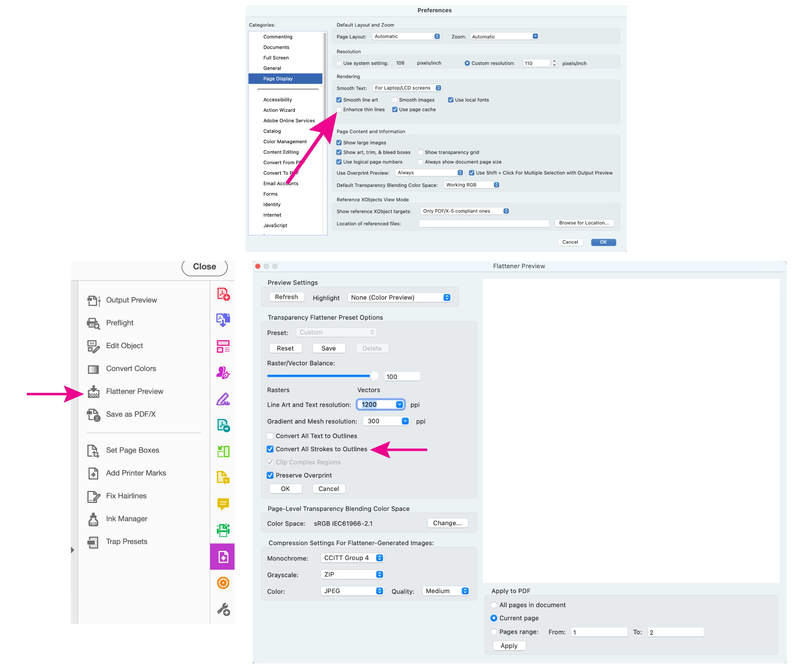The image size is (797, 672).
Task: Click the Raster/Vector Balance slider handle
Action: pyautogui.click(x=374, y=376)
